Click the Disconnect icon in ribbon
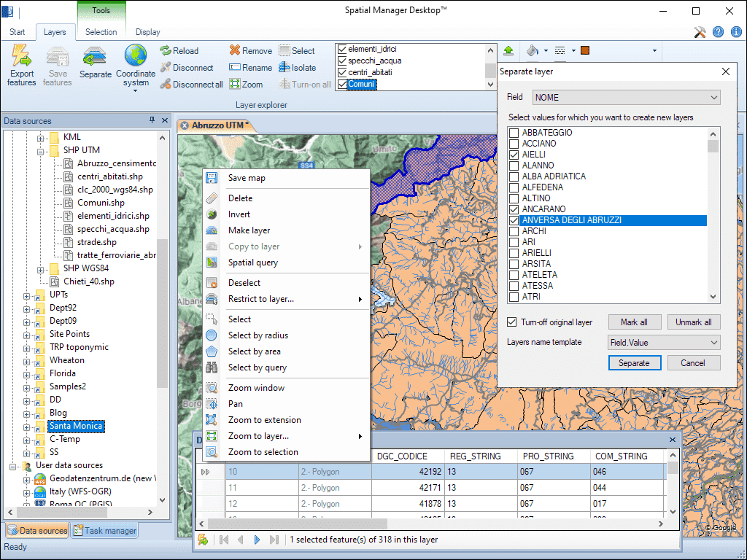The width and height of the screenshot is (747, 560). click(166, 68)
